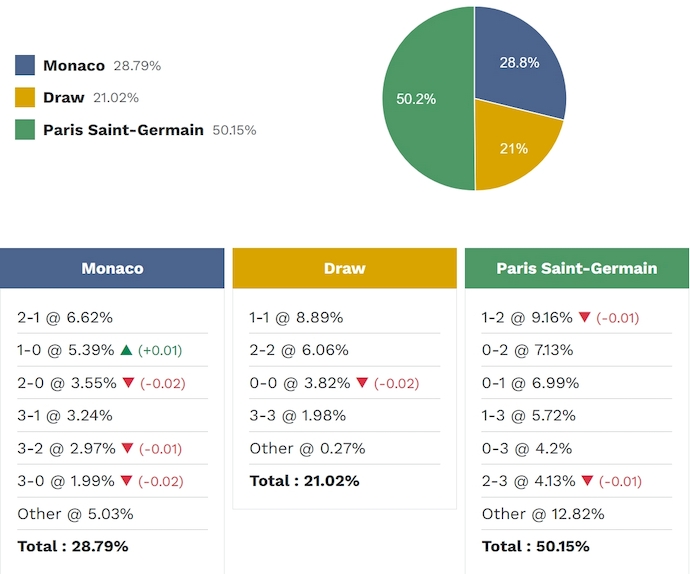Screen dimensions: 690x574
Task: Click the green Paris Saint-Germain legend swatch
Action: point(25,130)
